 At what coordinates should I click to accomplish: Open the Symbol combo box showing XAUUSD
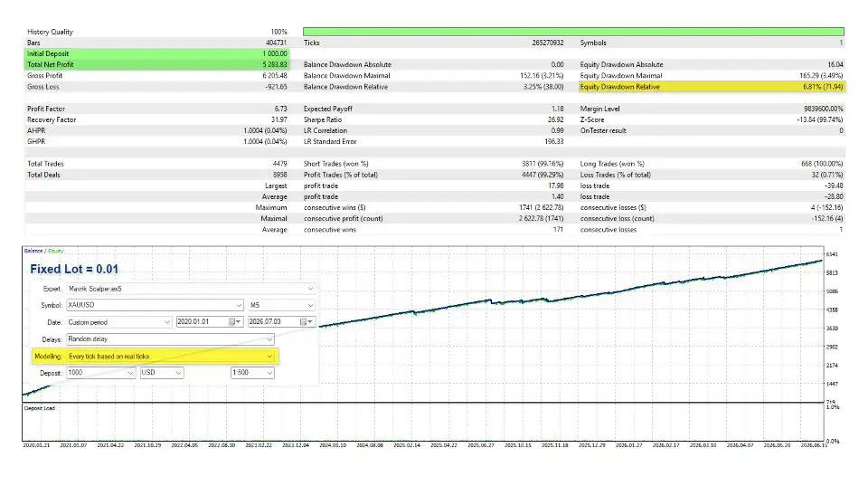(x=155, y=305)
